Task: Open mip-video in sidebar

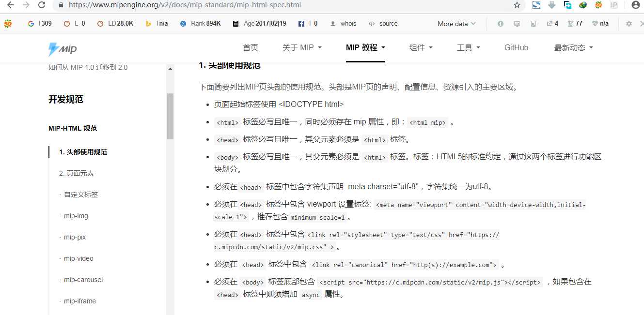Action: (79, 258)
